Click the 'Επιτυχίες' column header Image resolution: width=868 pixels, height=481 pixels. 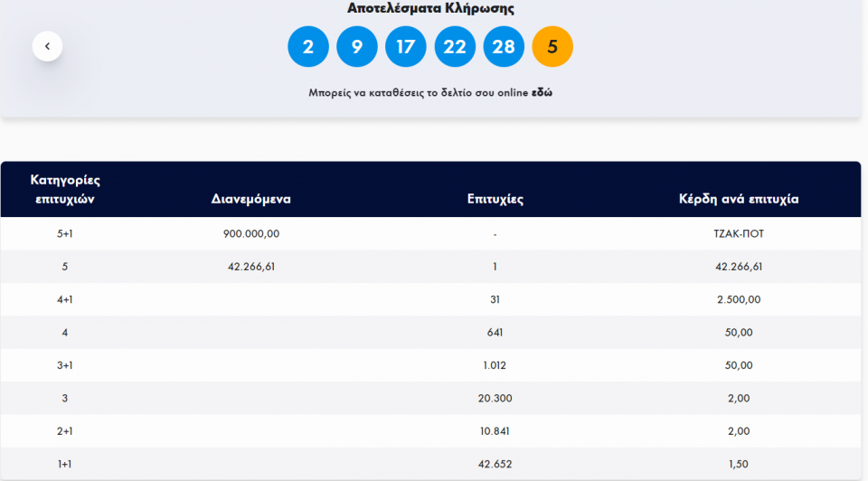point(495,199)
